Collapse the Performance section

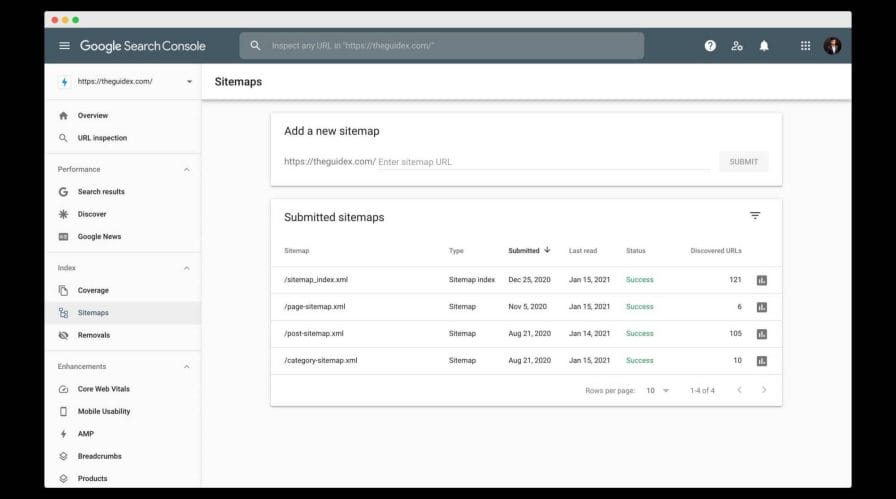point(186,170)
